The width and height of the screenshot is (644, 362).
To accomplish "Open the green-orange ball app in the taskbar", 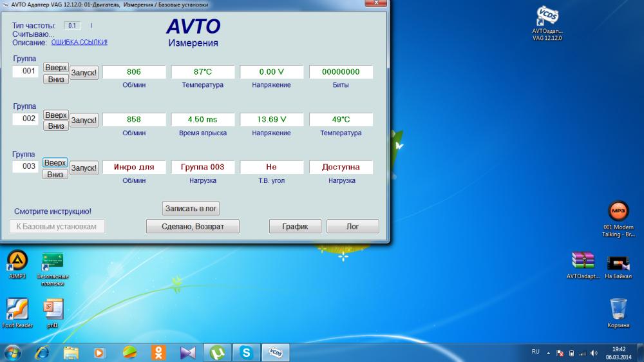I will pyautogui.click(x=129, y=353).
